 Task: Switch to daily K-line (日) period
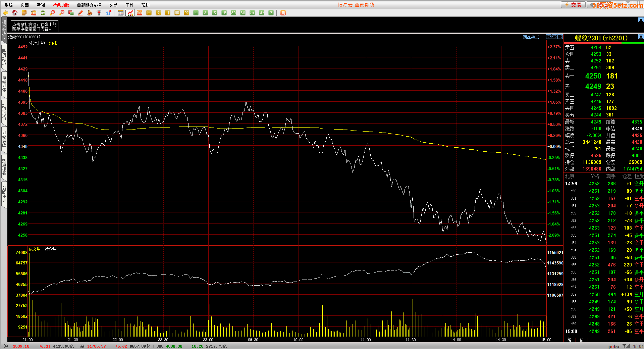point(149,13)
